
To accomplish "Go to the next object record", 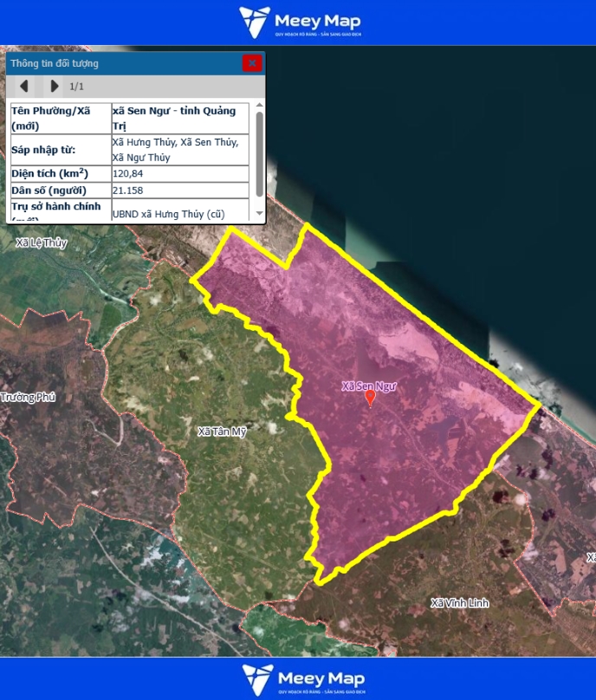I will coord(54,86).
